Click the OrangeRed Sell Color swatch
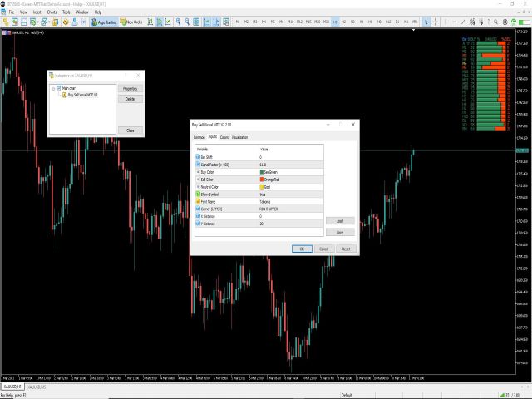 [262, 180]
